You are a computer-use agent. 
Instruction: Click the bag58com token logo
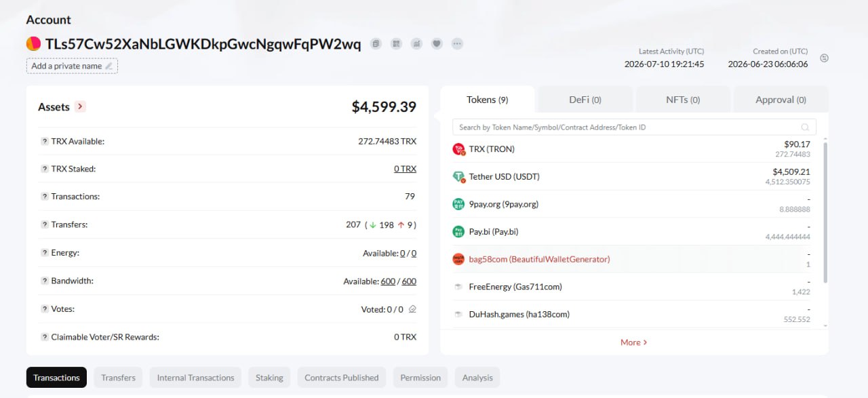[458, 259]
